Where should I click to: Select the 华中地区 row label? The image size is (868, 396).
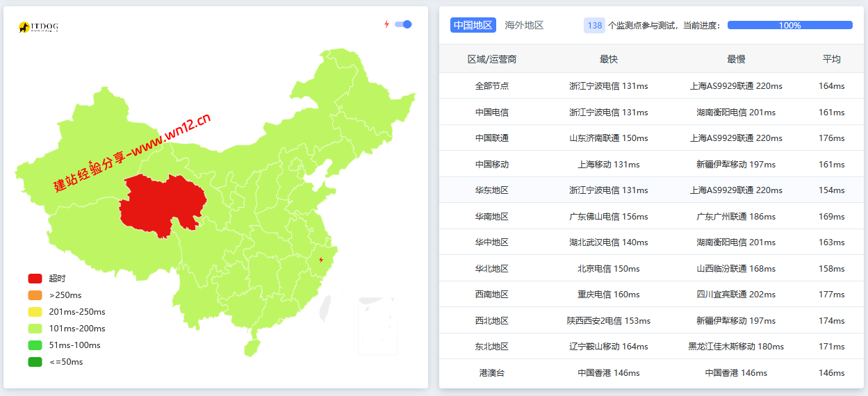492,242
